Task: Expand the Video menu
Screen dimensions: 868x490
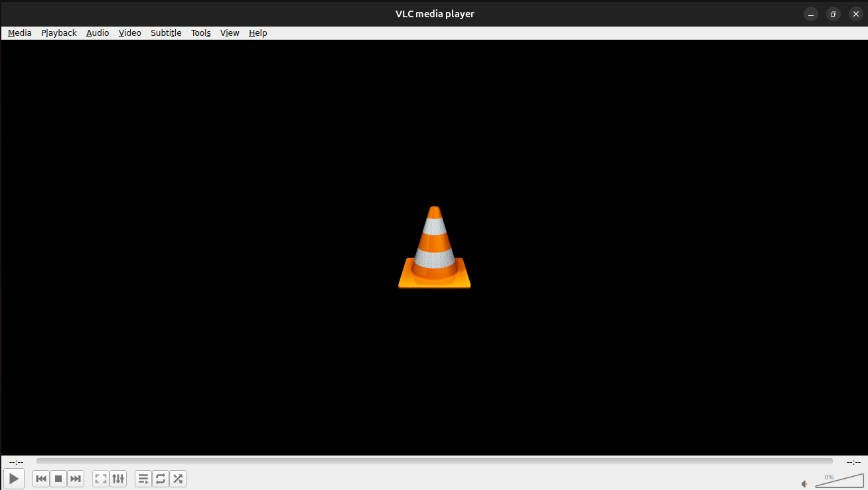Action: pyautogui.click(x=130, y=33)
